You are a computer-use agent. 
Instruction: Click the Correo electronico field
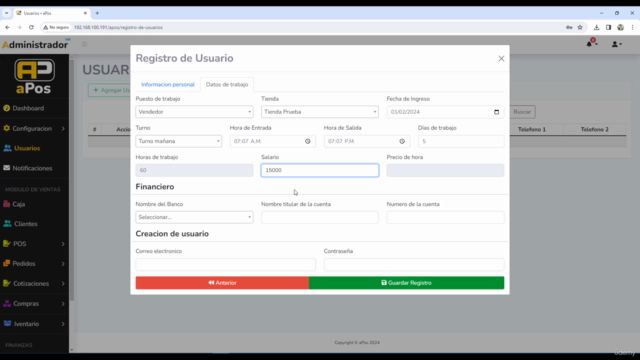coord(226,264)
